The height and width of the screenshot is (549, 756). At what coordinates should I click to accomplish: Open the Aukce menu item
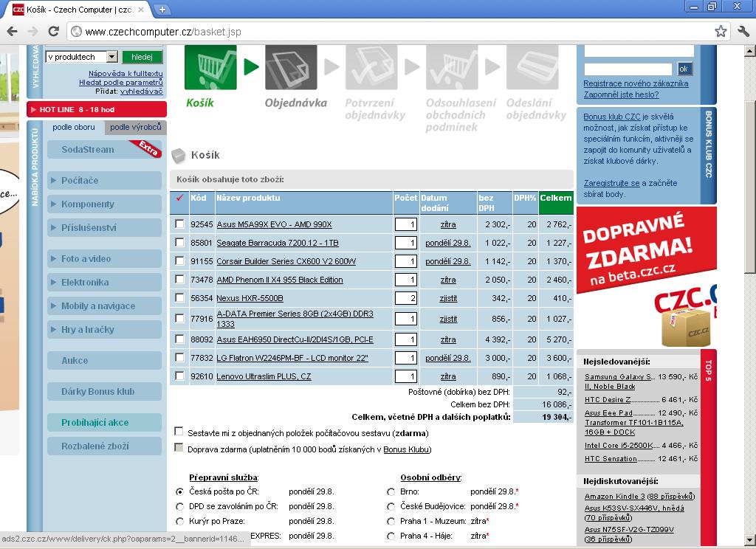pos(105,361)
